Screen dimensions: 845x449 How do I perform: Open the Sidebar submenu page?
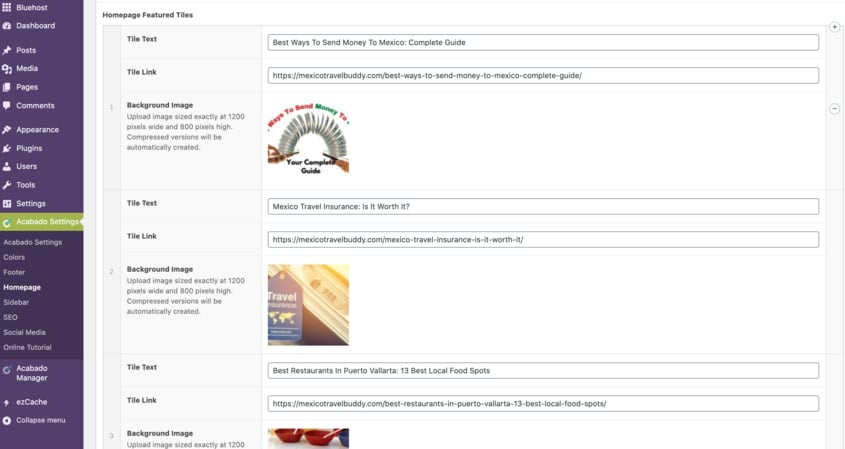coord(16,303)
